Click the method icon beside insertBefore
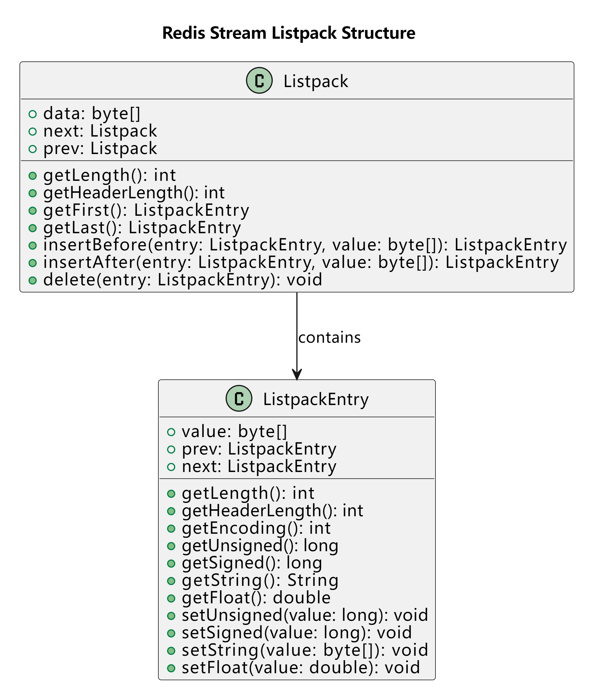Image resolution: width=595 pixels, height=700 pixels. click(x=33, y=245)
